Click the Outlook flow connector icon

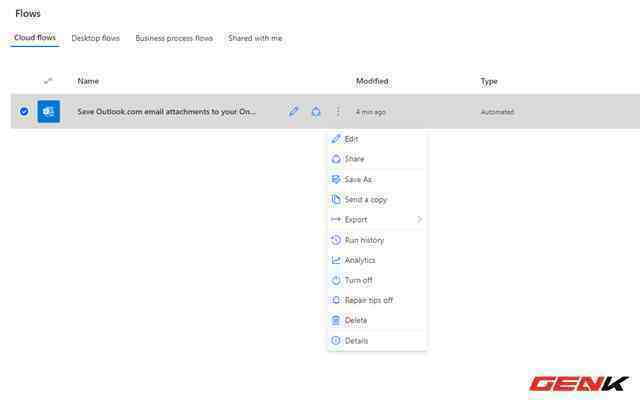click(x=49, y=111)
